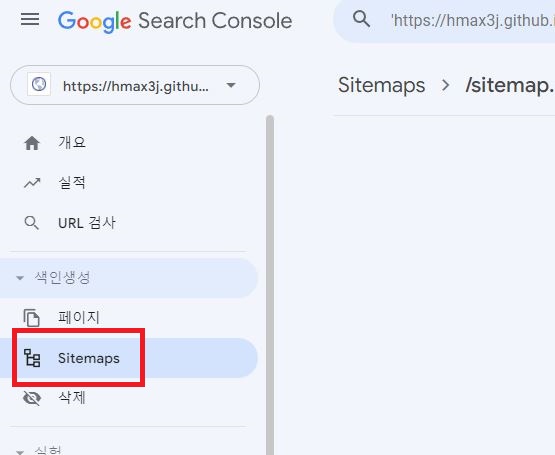Select Sitemaps in the sidebar

89,358
